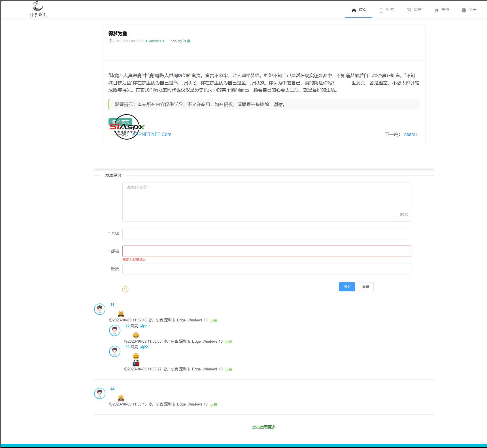Viewport: 487px width, 448px height.
Task: Click the username 33 on the reply
Action: 127,347
